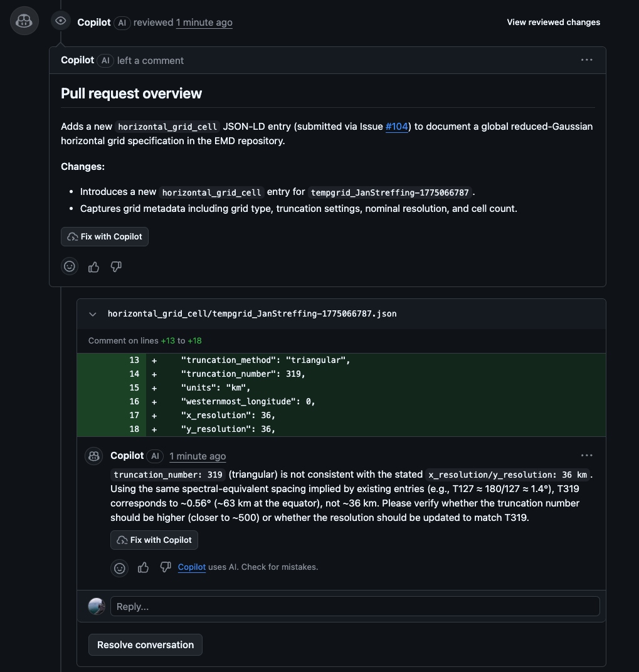Give thumbs down to the overview comment
The image size is (639, 672).
(x=116, y=266)
